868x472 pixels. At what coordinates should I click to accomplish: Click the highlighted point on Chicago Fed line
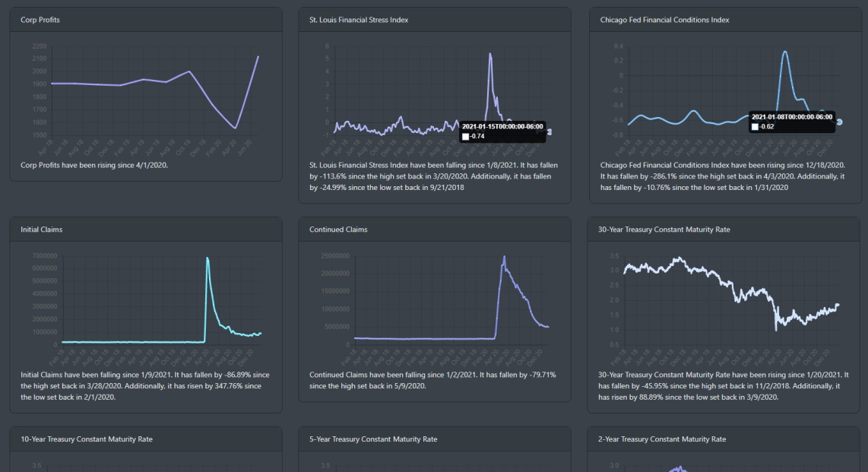(839, 122)
